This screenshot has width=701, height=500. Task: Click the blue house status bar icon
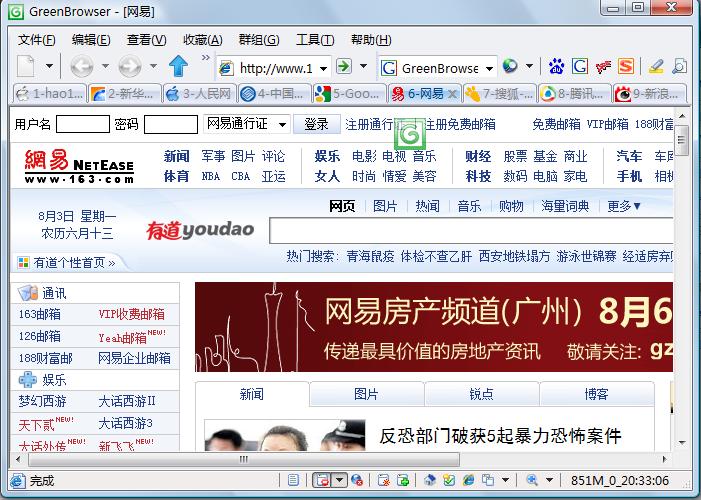(430, 480)
